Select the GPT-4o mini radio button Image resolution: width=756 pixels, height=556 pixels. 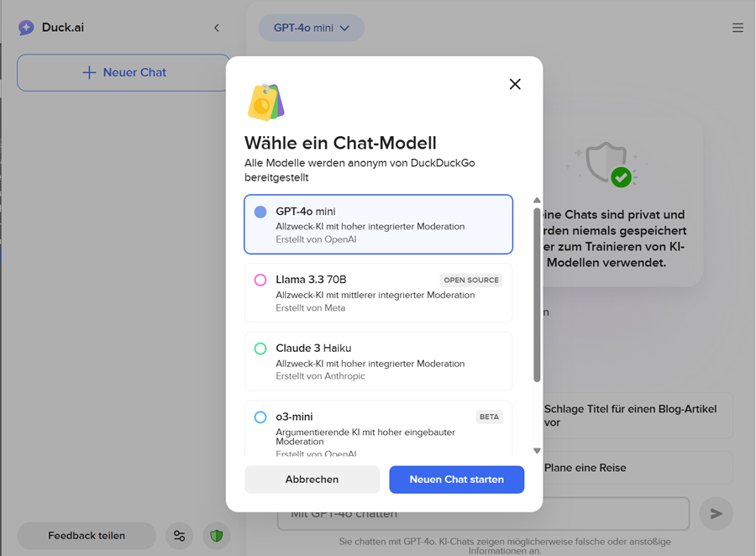(x=260, y=212)
